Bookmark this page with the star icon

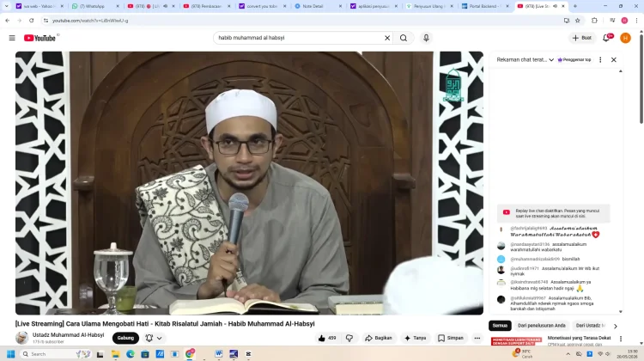pyautogui.click(x=578, y=20)
